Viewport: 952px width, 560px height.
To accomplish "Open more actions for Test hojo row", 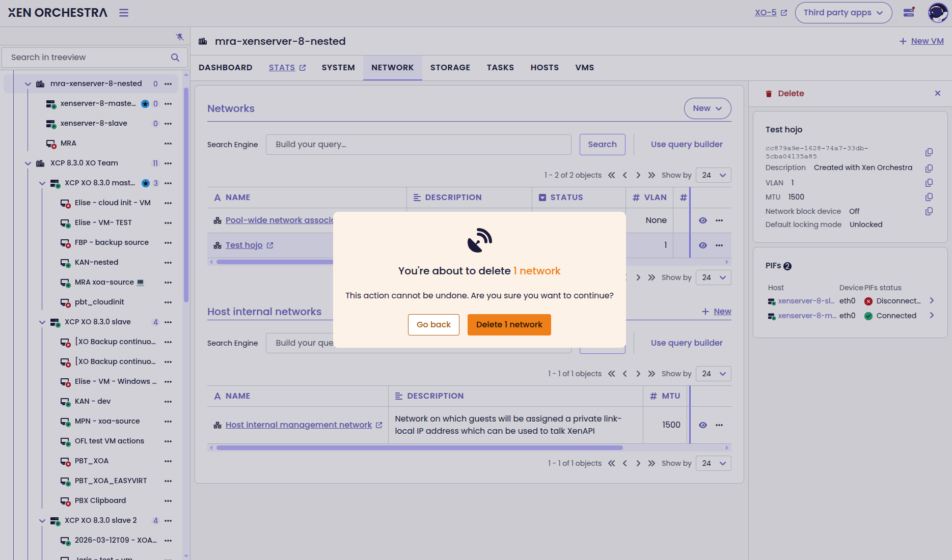I will pyautogui.click(x=719, y=245).
